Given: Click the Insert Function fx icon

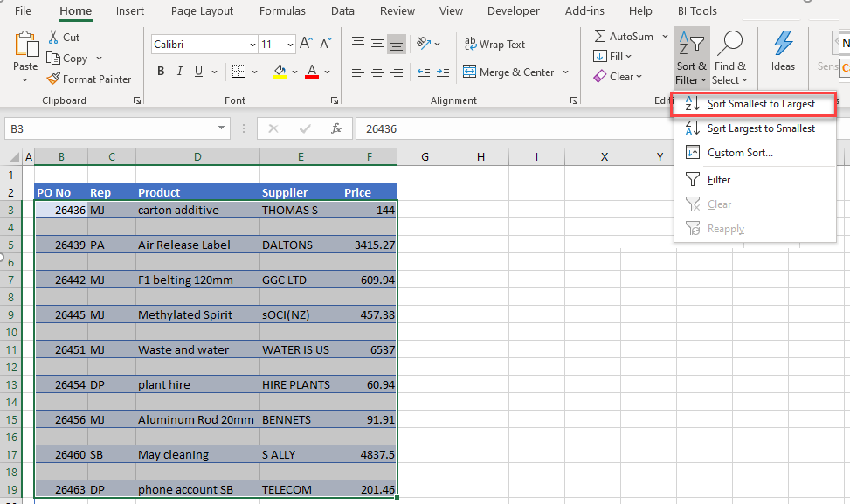Looking at the screenshot, I should (335, 128).
